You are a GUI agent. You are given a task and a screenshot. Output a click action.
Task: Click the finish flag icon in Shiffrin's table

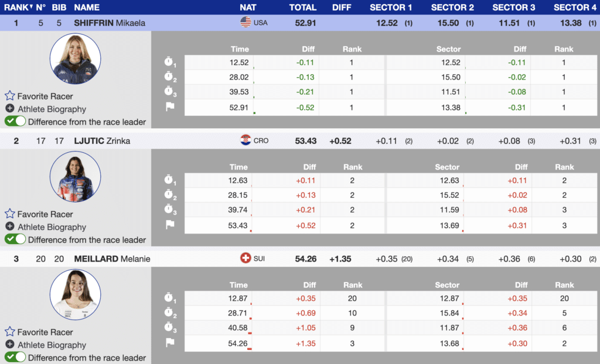coord(169,107)
